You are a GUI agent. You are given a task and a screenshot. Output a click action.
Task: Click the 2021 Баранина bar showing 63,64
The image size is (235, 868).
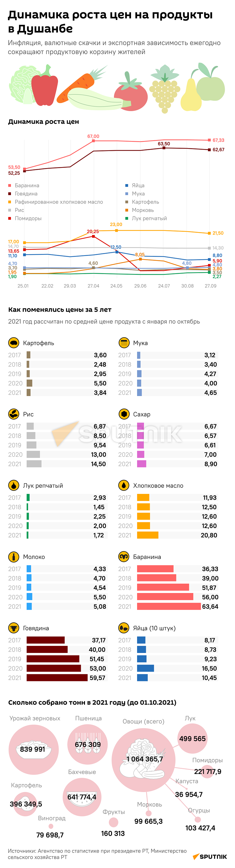coord(169,607)
